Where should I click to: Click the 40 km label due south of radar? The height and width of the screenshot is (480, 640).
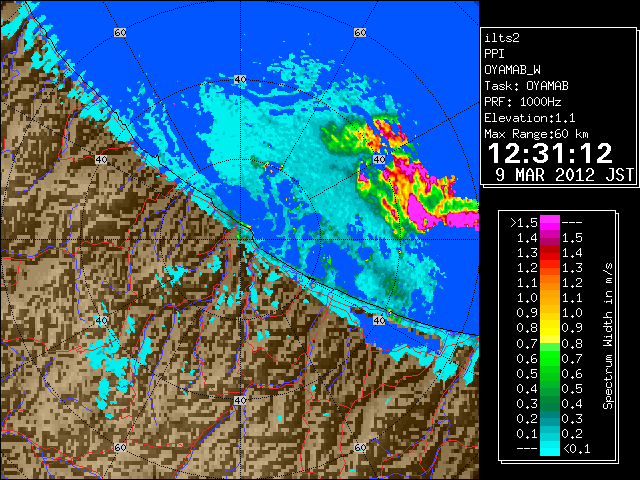pyautogui.click(x=240, y=400)
